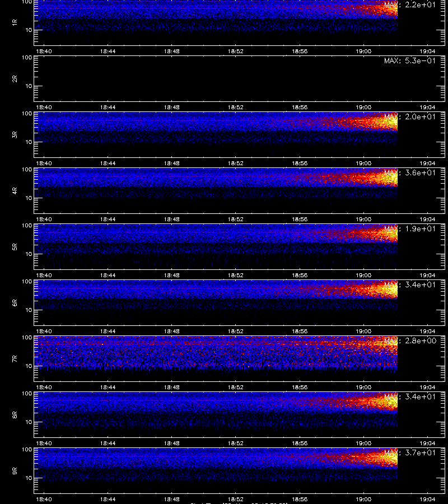Select the 'MAX: 3.4e+01' annotation in panel 8R

coord(410,396)
